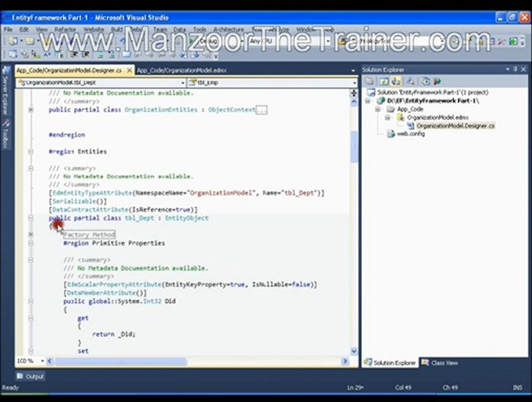
Task: Click editor vertical scrollbar down arrow
Action: [354, 351]
